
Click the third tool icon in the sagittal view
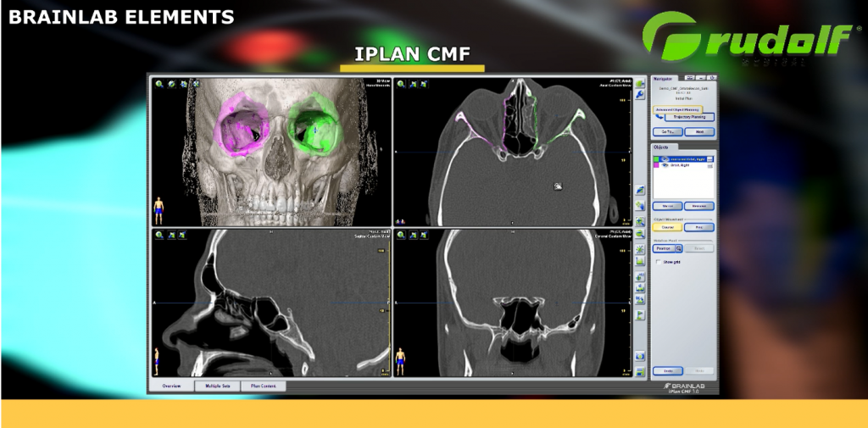click(x=183, y=235)
